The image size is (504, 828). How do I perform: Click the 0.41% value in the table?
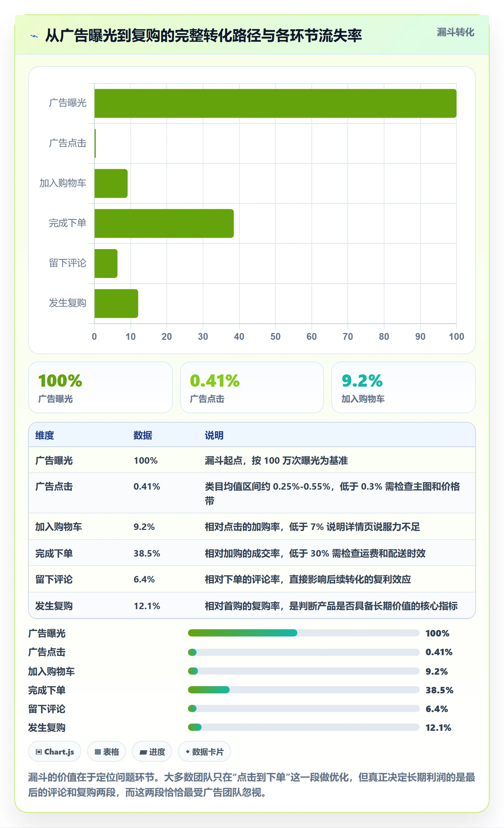click(x=147, y=486)
